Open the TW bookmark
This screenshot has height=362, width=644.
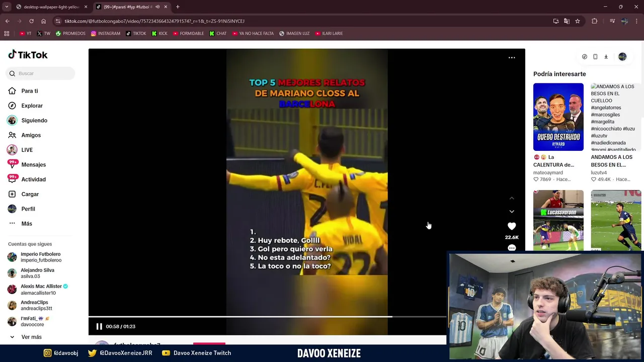[x=43, y=34]
